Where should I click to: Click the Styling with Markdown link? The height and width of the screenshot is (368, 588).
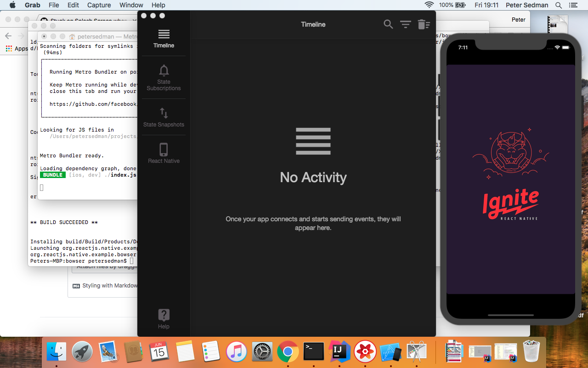[x=105, y=286]
